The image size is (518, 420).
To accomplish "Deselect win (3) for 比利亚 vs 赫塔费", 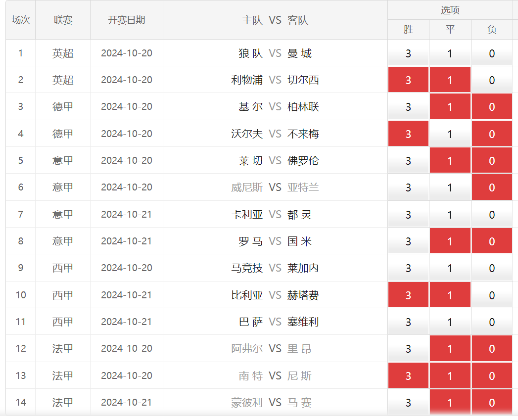I will click(x=408, y=295).
